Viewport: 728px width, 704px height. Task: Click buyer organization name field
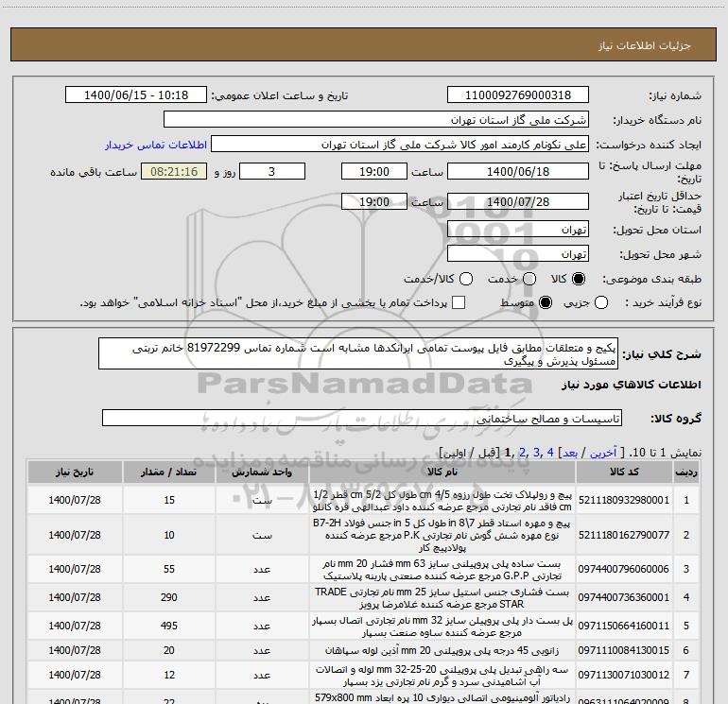click(376, 119)
